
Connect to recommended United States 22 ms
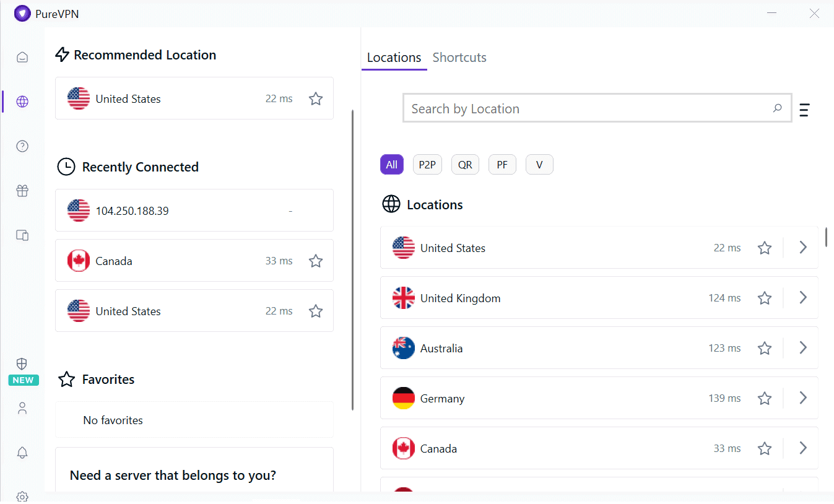coord(194,98)
